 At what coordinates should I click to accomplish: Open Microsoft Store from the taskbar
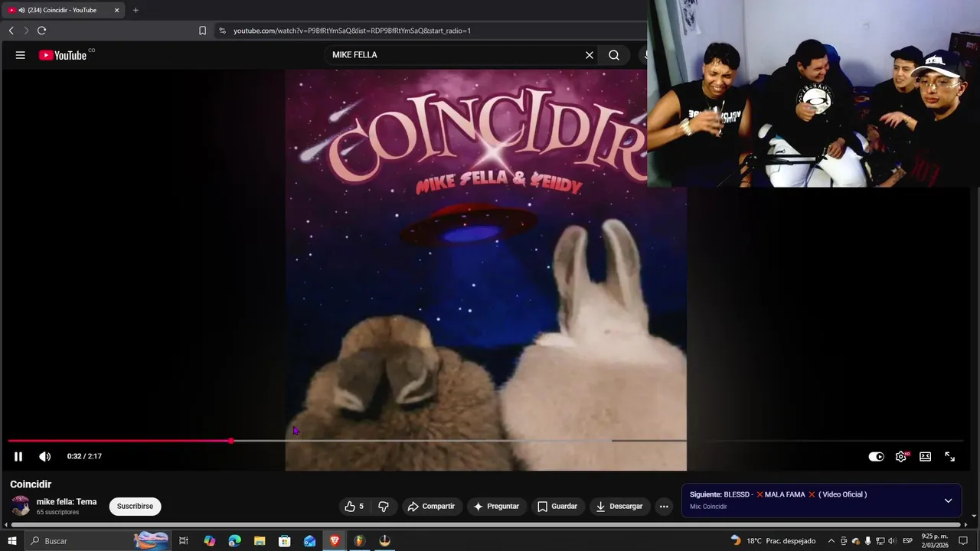click(284, 541)
